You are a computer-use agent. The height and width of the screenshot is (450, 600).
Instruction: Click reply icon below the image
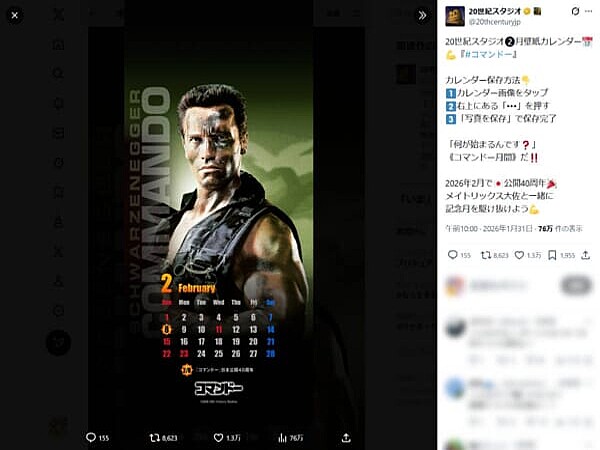91,437
